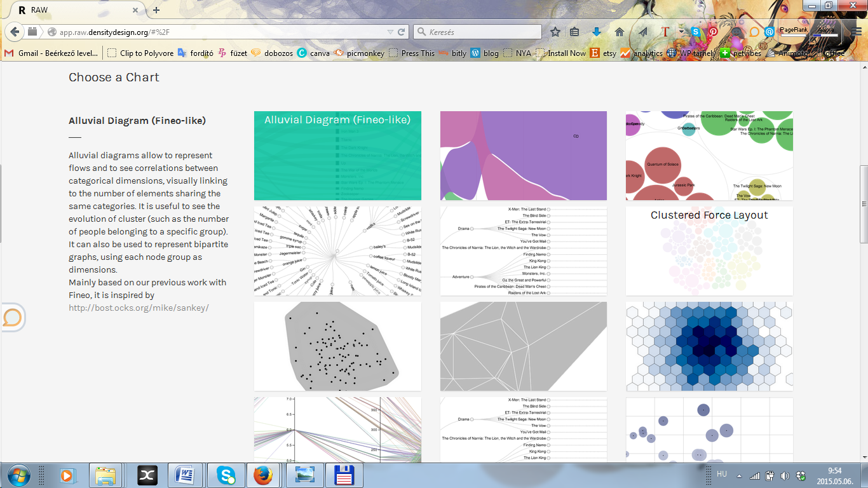Select the parallel coordinates chart thumbnail

337,430
